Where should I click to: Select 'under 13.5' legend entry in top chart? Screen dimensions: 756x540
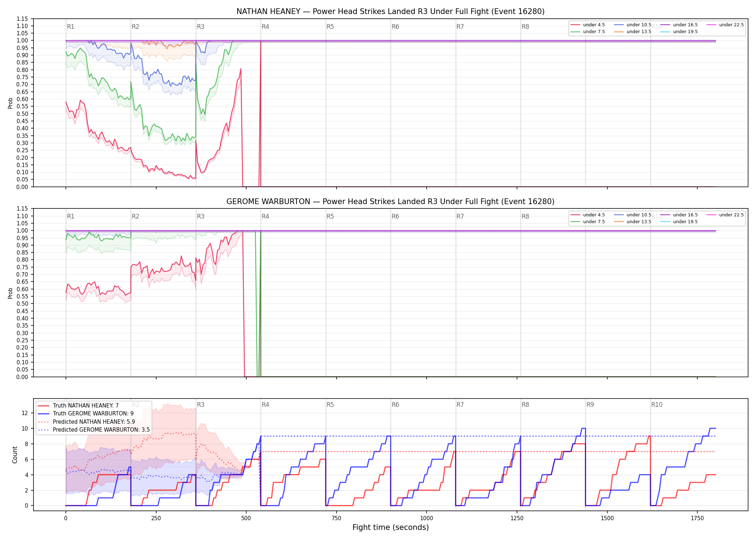pos(633,32)
